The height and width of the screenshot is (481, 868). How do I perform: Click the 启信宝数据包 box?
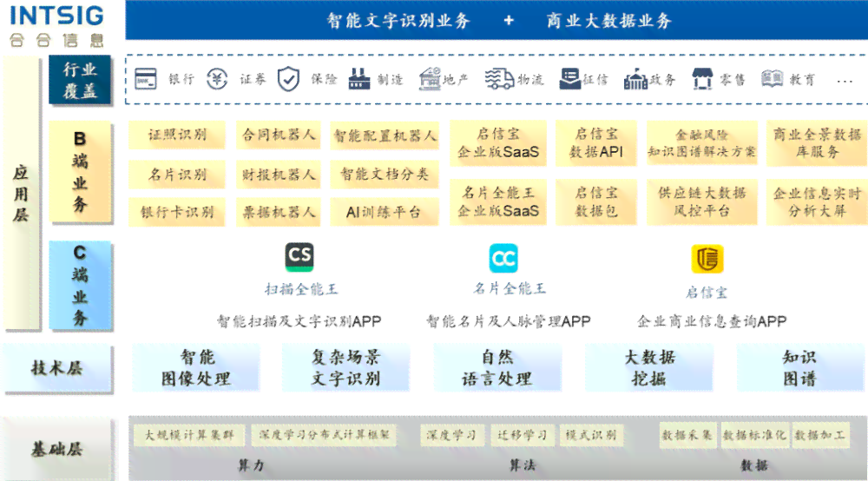[596, 202]
